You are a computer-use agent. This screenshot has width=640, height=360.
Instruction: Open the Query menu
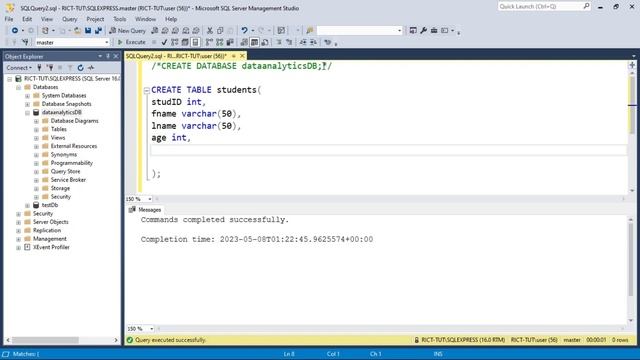tap(69, 19)
